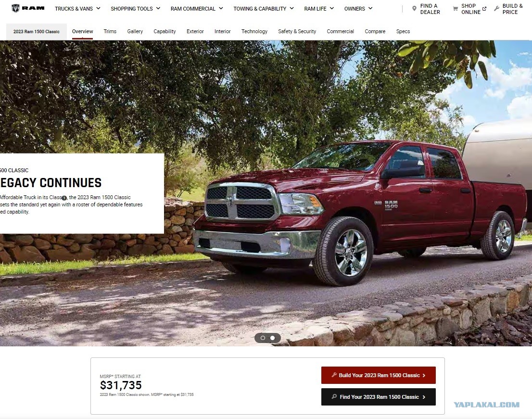
Task: Expand the Trucks & Vans menu
Action: (x=78, y=9)
